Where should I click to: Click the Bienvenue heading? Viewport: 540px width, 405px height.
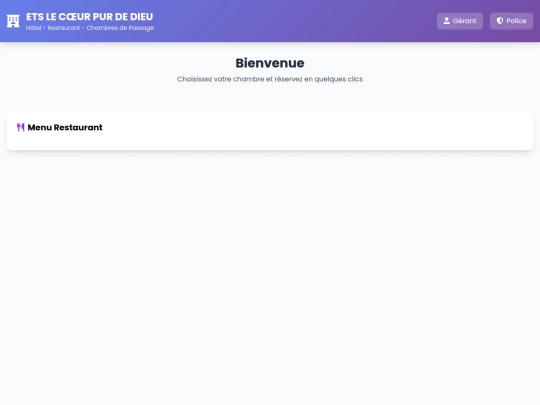pyautogui.click(x=270, y=63)
